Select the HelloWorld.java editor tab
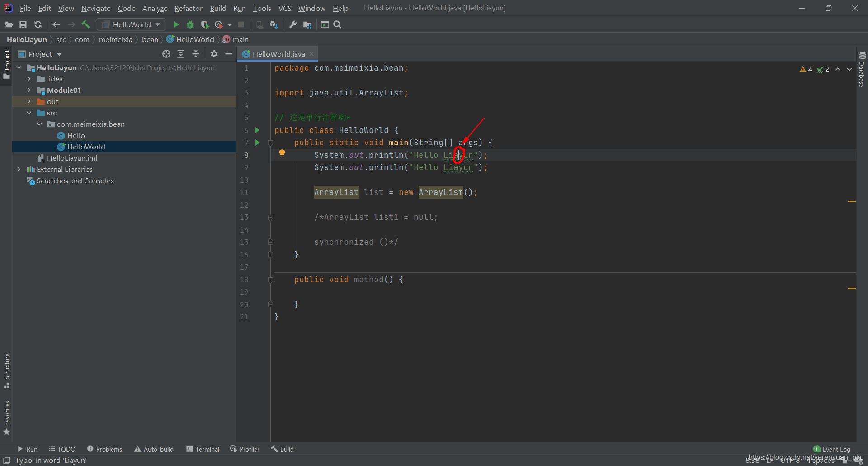Screen dimensions: 868x466 pyautogui.click(x=278, y=54)
